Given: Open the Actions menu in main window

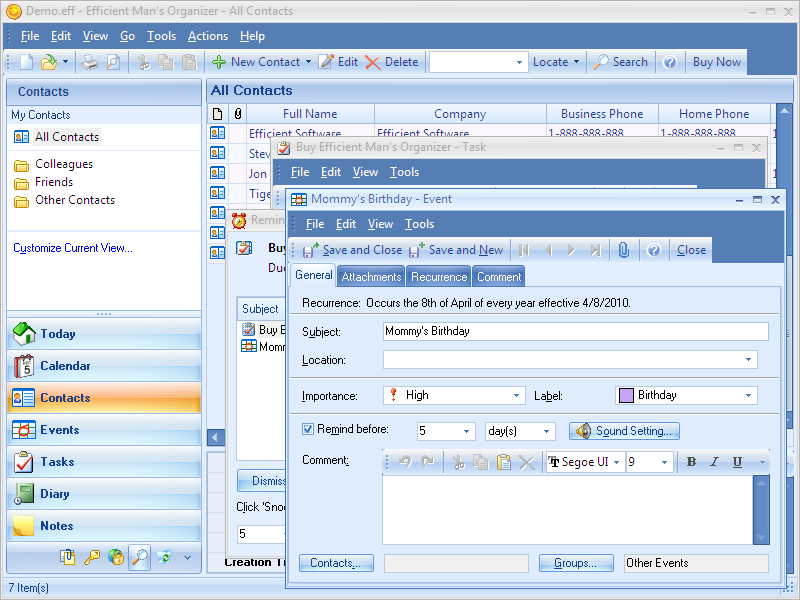Looking at the screenshot, I should [x=208, y=36].
